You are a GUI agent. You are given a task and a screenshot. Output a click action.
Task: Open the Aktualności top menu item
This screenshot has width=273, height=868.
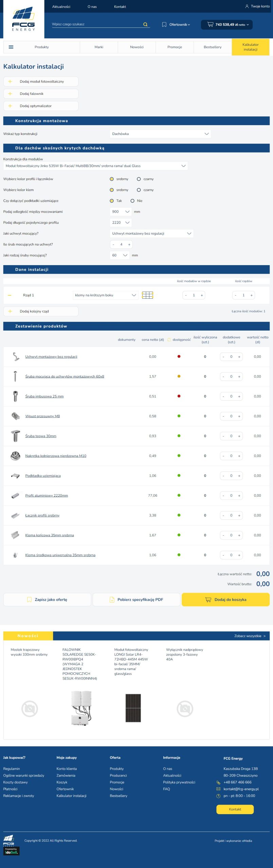[61, 6]
